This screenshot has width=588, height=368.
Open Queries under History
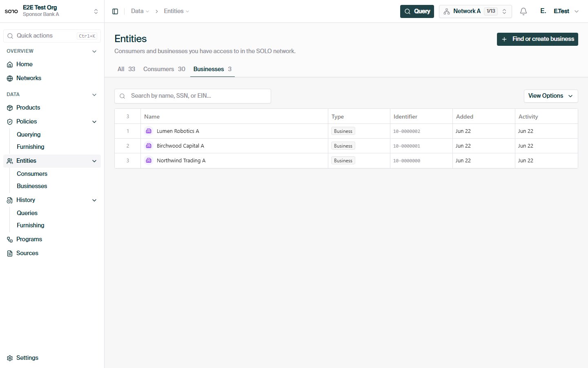(x=27, y=213)
